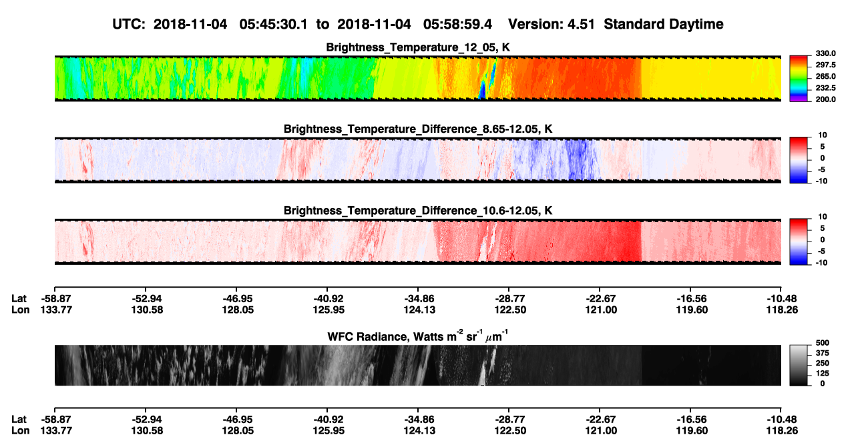This screenshot has height=445, width=868.
Task: Click upper axis longitude 119.60
Action: 690,310
